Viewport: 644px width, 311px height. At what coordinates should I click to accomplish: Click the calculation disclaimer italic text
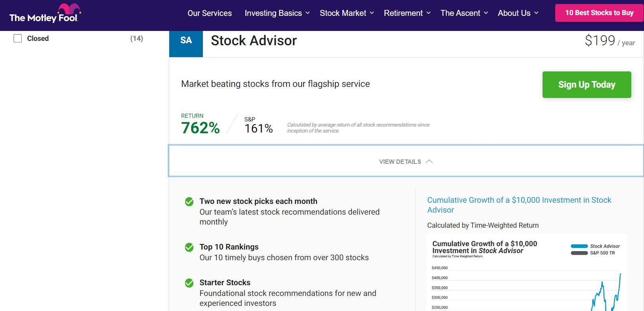358,128
